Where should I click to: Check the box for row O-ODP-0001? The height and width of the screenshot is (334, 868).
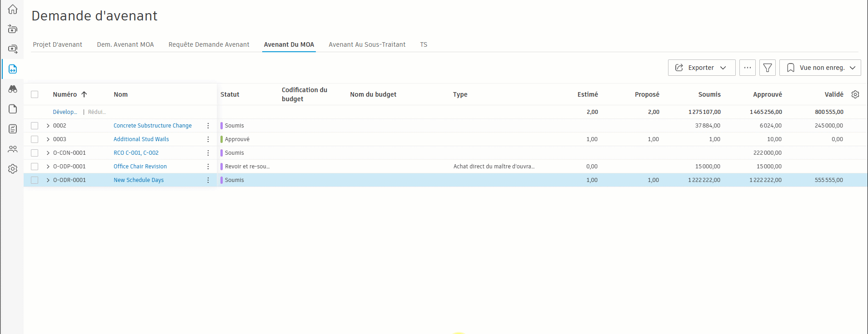tap(35, 167)
